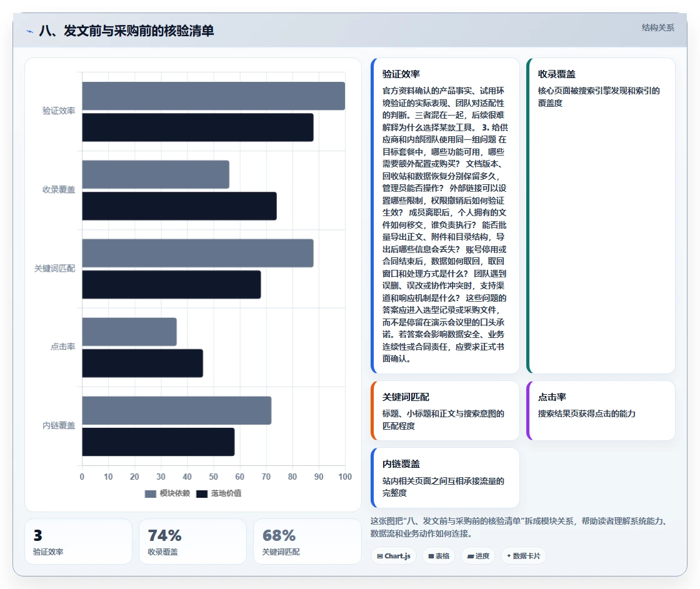This screenshot has height=589, width=700.
Task: Click the 验证效率 y-axis label
Action: point(59,111)
